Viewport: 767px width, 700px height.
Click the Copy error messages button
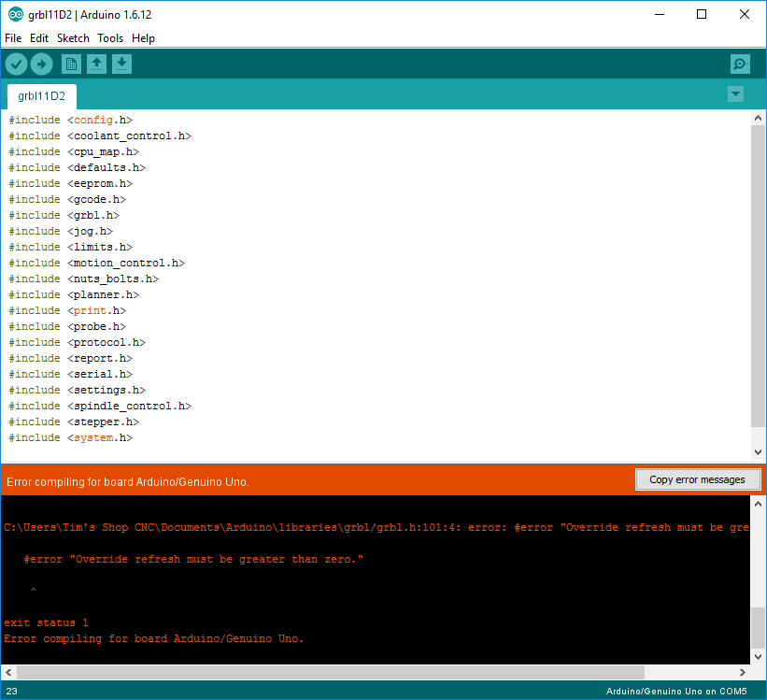698,479
